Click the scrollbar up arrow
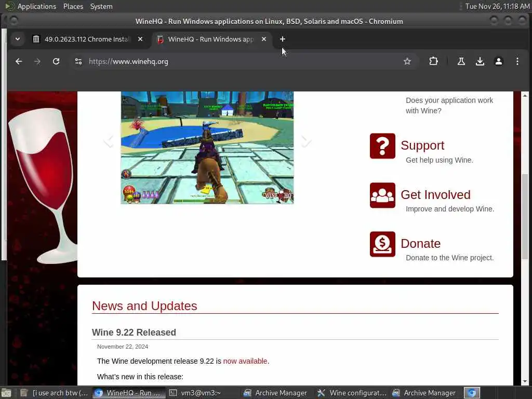 [x=525, y=96]
